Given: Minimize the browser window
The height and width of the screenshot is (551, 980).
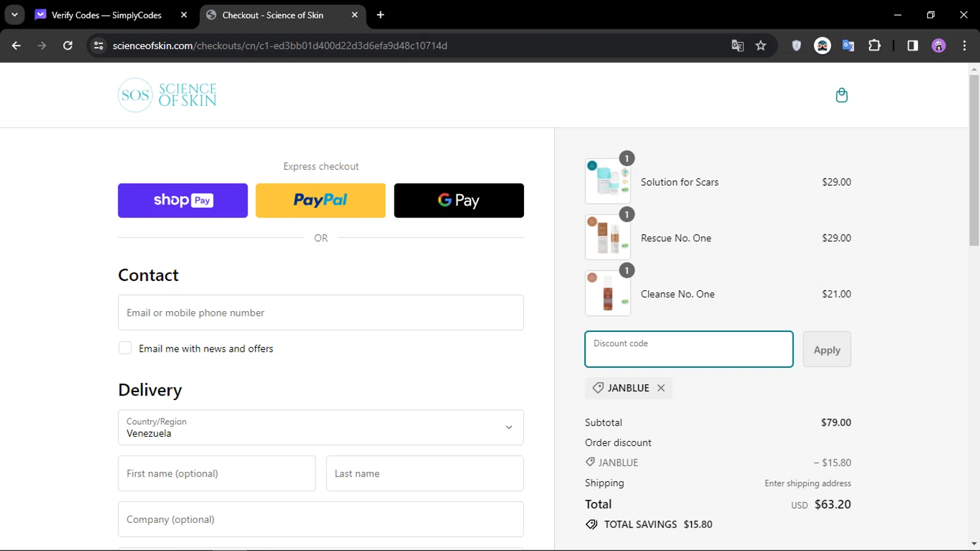Looking at the screenshot, I should (898, 14).
